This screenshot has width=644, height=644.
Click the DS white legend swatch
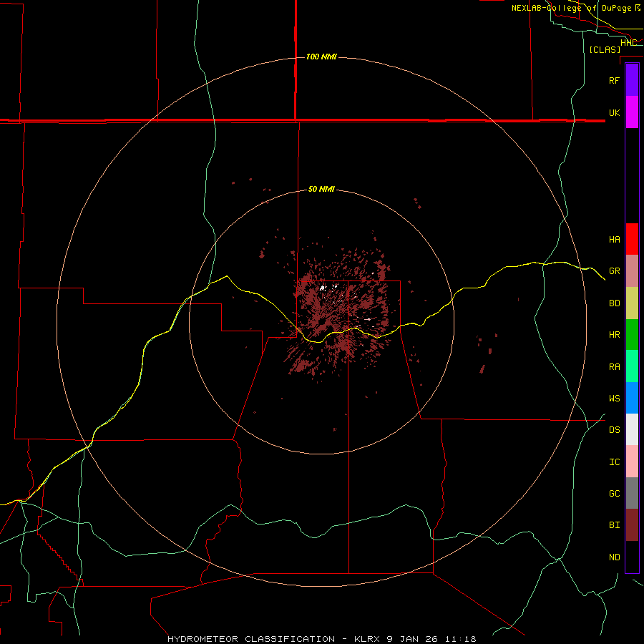tap(632, 429)
